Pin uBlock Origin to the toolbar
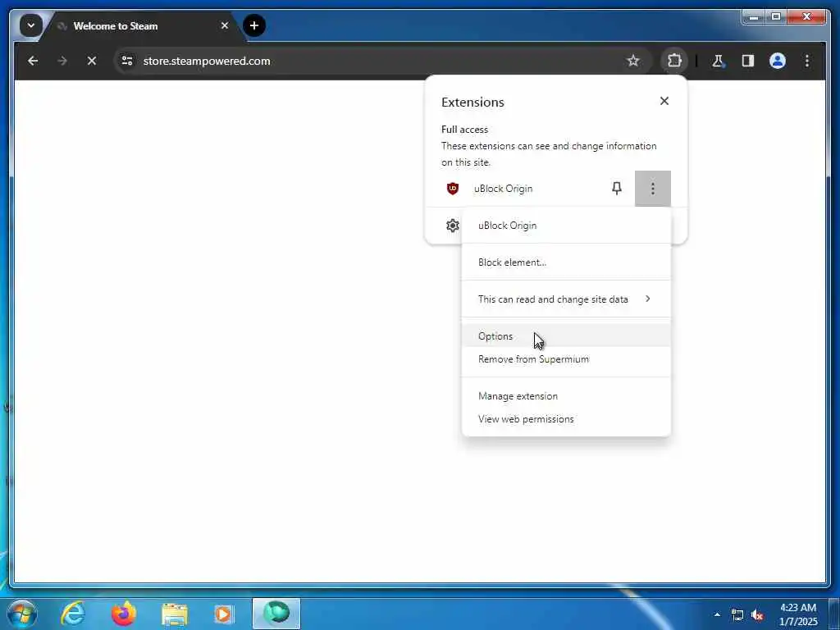This screenshot has width=840, height=630. 617,188
